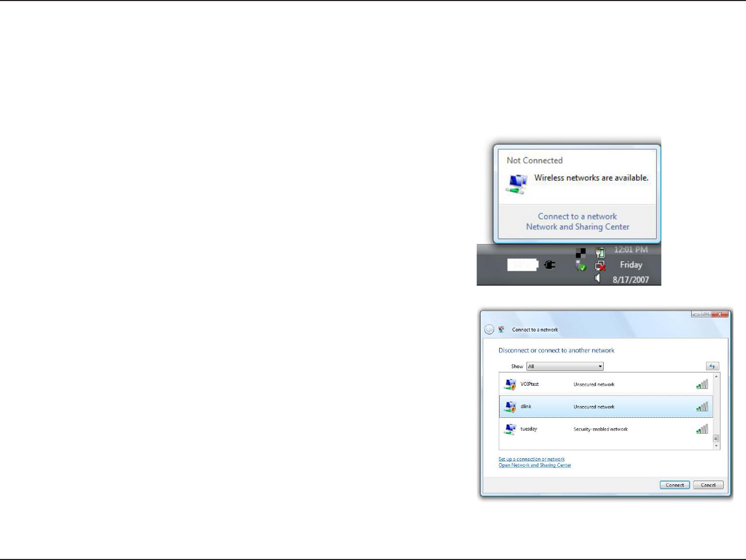Select the tuesday network name
The width and height of the screenshot is (746, 560).
tap(529, 429)
